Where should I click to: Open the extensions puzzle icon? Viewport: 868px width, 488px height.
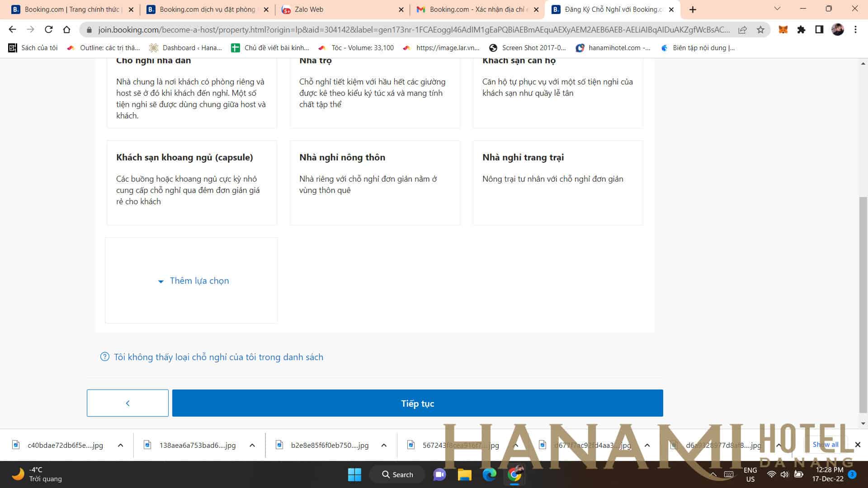[x=801, y=30]
